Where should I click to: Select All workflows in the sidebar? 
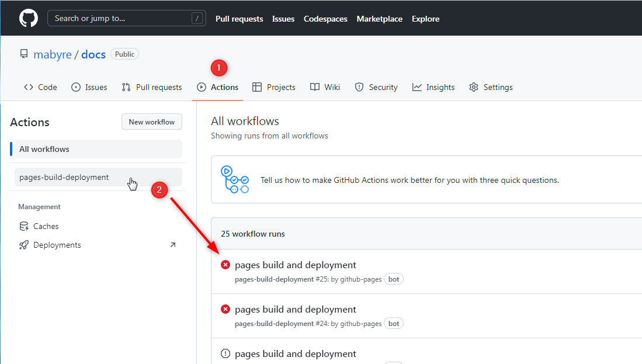point(98,149)
